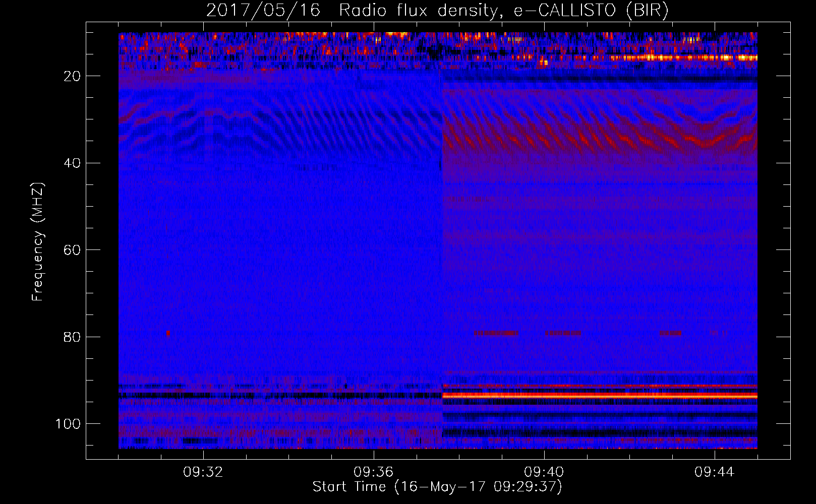Viewport: 816px width, 504px height.
Task: Click the 40 MHz frequency label
Action: pyautogui.click(x=72, y=163)
